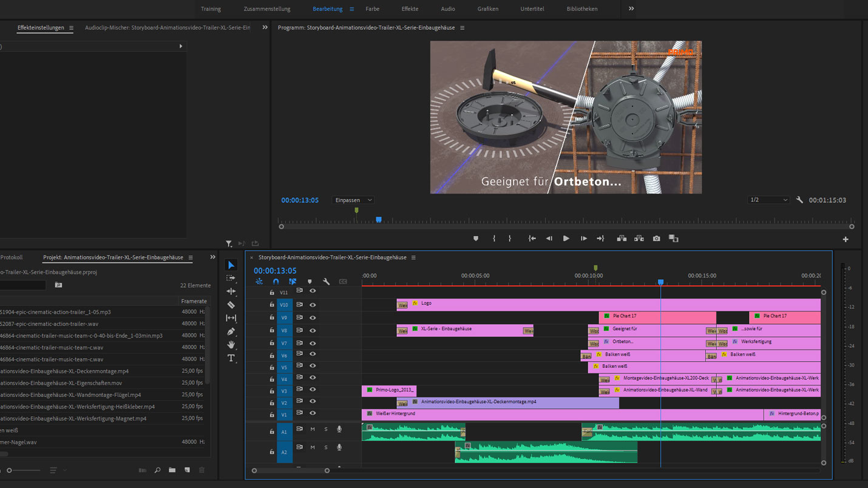This screenshot has height=488, width=868.
Task: Select the Track Select Forward tool
Action: pyautogui.click(x=231, y=278)
